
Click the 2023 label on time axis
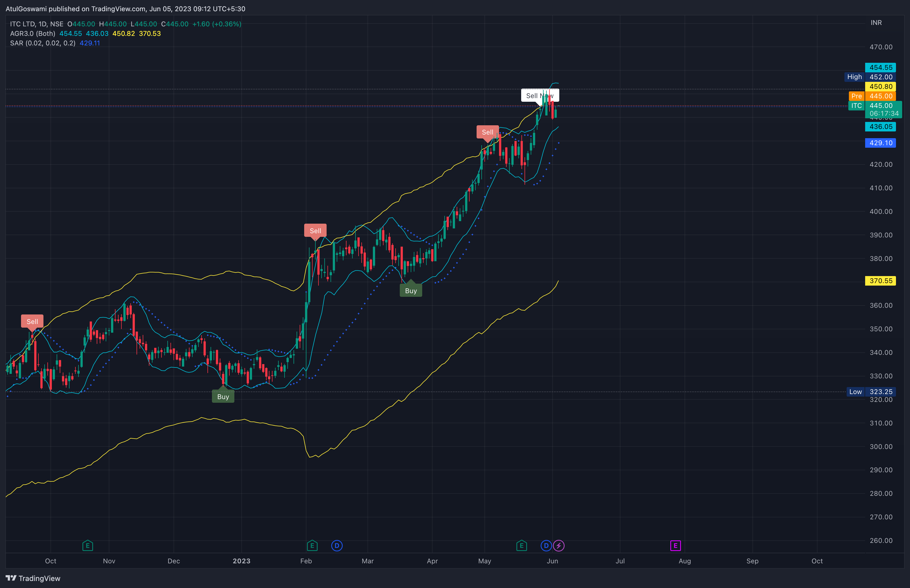coord(241,561)
